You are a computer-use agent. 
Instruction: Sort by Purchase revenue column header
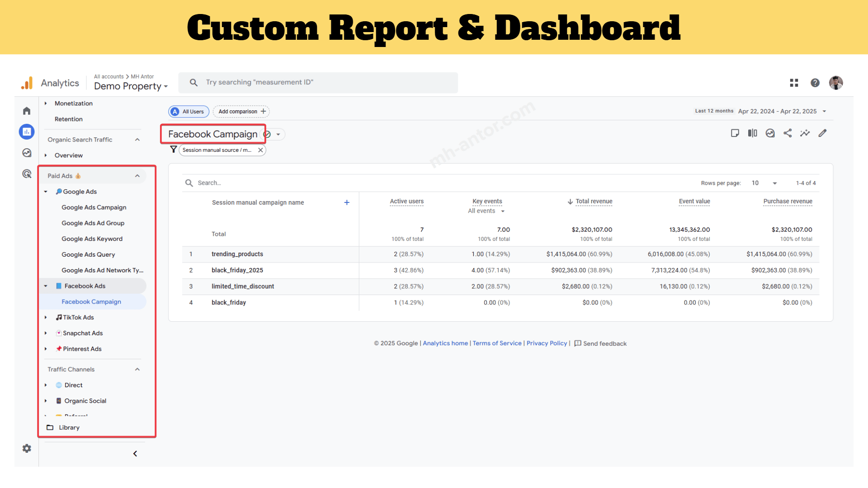788,202
